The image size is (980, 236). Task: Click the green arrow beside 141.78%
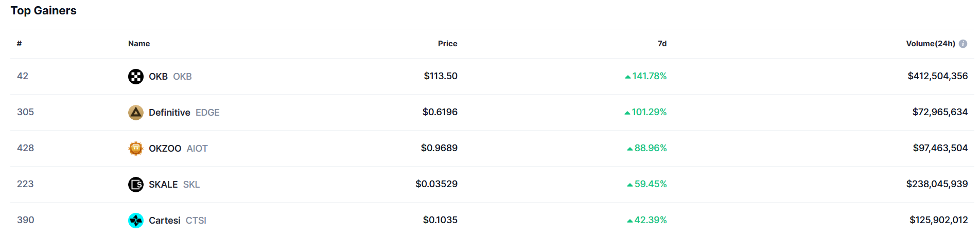[x=628, y=77]
